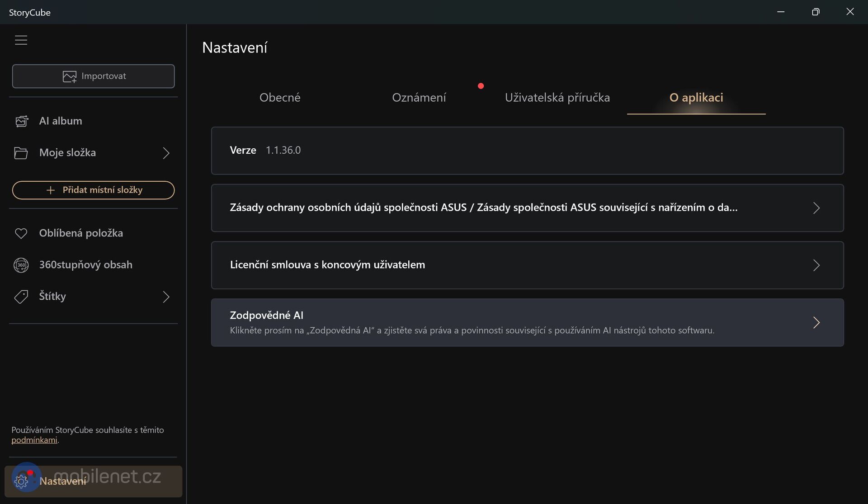868x504 pixels.
Task: Open the podmínkami terms link
Action: click(34, 440)
